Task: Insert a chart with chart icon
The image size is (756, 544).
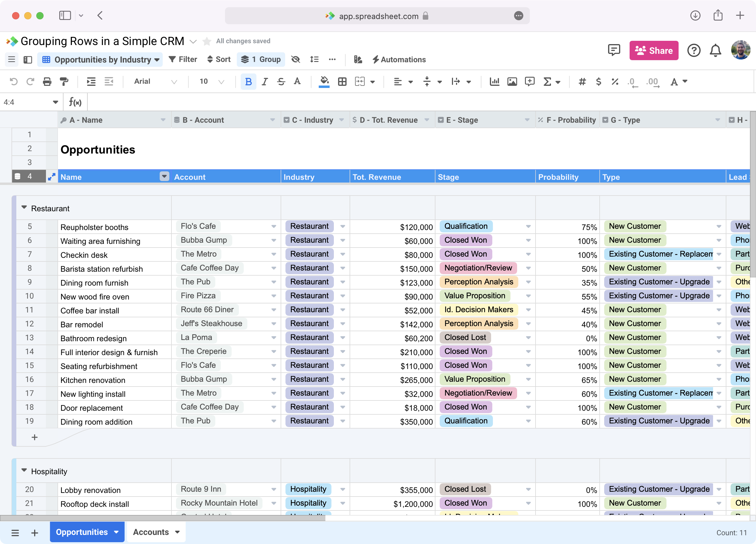Action: 494,82
